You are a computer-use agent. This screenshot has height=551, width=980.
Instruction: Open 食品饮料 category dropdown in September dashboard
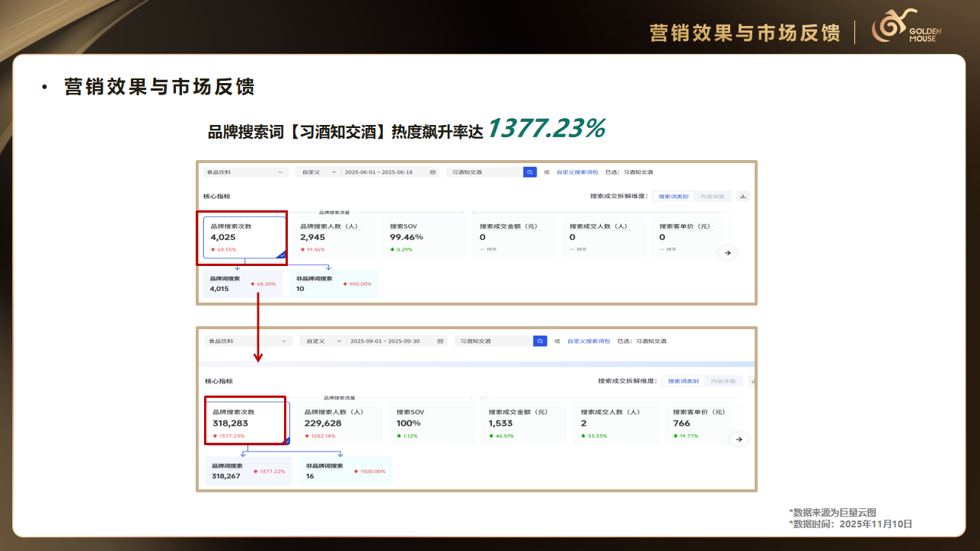click(x=248, y=341)
